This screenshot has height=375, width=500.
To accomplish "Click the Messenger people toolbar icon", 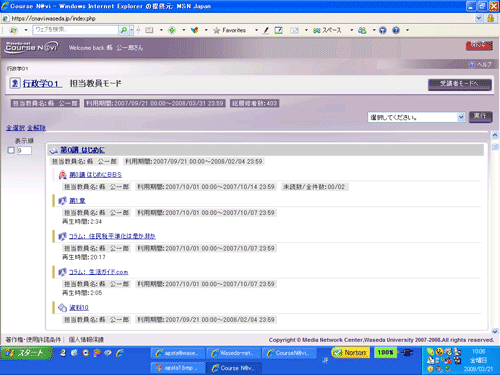I will coord(362,30).
